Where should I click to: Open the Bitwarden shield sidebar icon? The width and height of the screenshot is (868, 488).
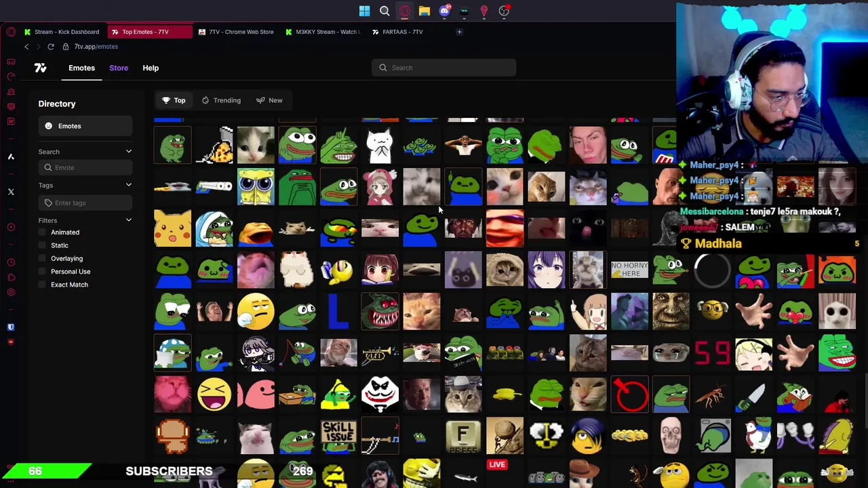(11, 327)
